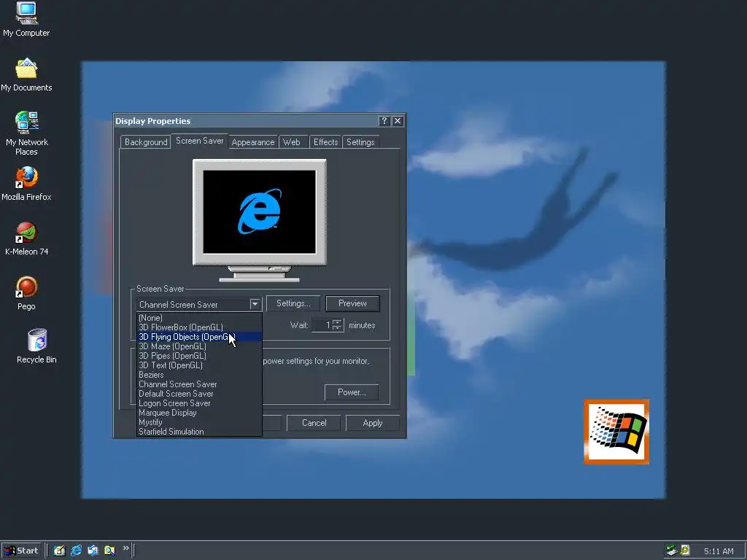The width and height of the screenshot is (747, 560).
Task: Choose Logon Screen Saver option
Action: (199, 403)
